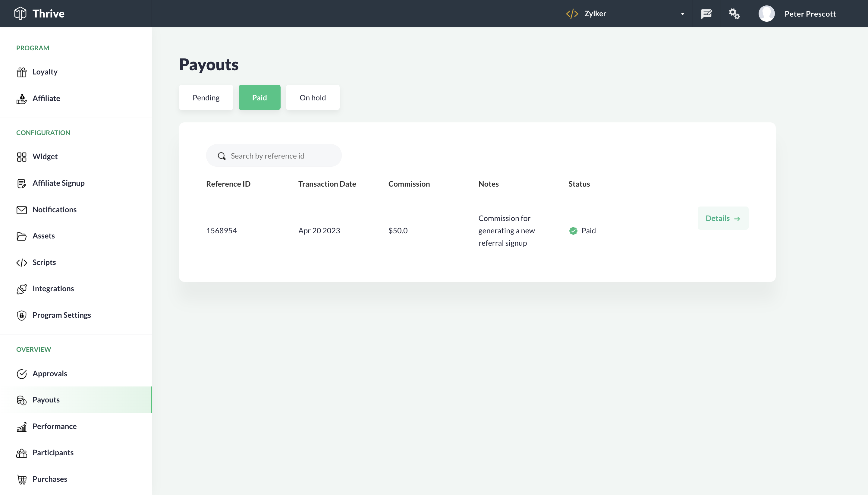The width and height of the screenshot is (868, 495).
Task: Click the Integrations plug icon
Action: (21, 289)
